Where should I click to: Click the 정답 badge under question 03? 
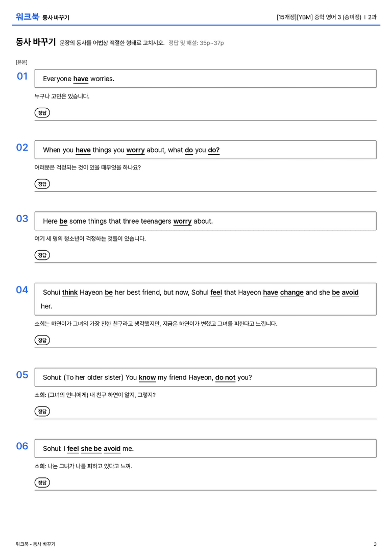(x=42, y=255)
